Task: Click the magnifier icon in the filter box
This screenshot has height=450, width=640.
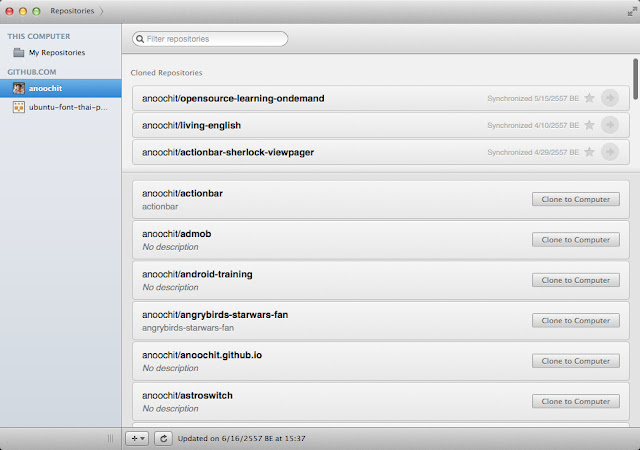Action: click(x=140, y=39)
